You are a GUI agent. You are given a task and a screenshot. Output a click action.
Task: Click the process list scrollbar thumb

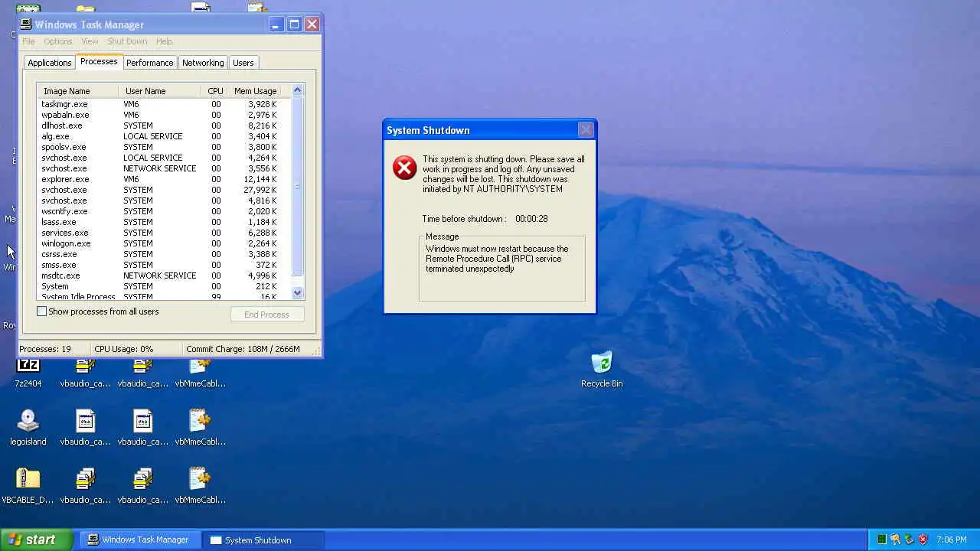point(298,185)
